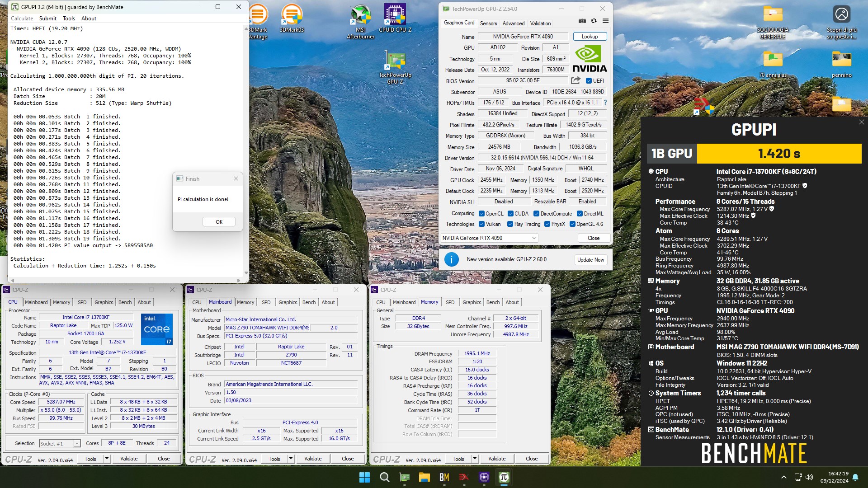Open the GPU selection dropdown in GPU-Z

click(x=489, y=238)
